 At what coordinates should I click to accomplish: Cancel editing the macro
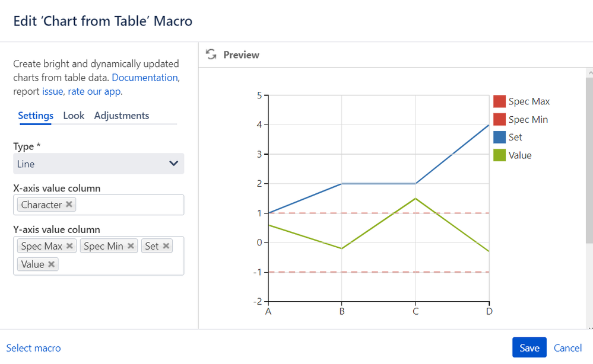pyautogui.click(x=567, y=348)
